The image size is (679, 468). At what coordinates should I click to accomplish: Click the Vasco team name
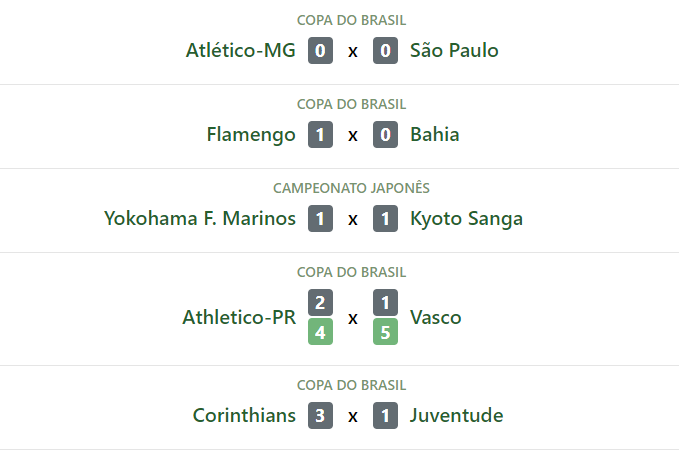[x=436, y=318]
